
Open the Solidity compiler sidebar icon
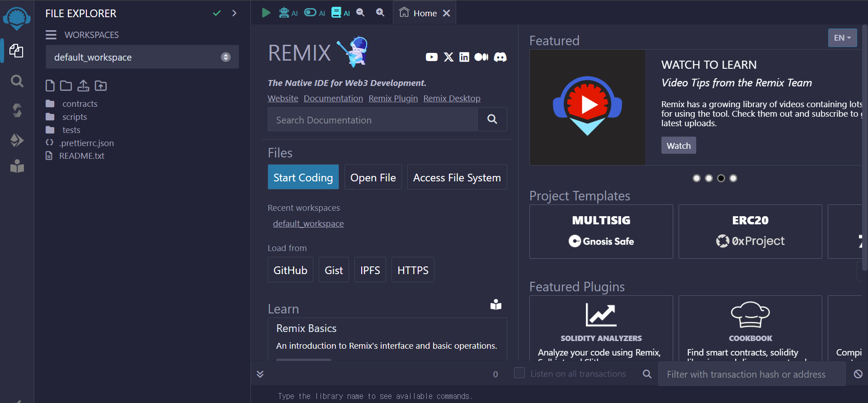coord(17,110)
